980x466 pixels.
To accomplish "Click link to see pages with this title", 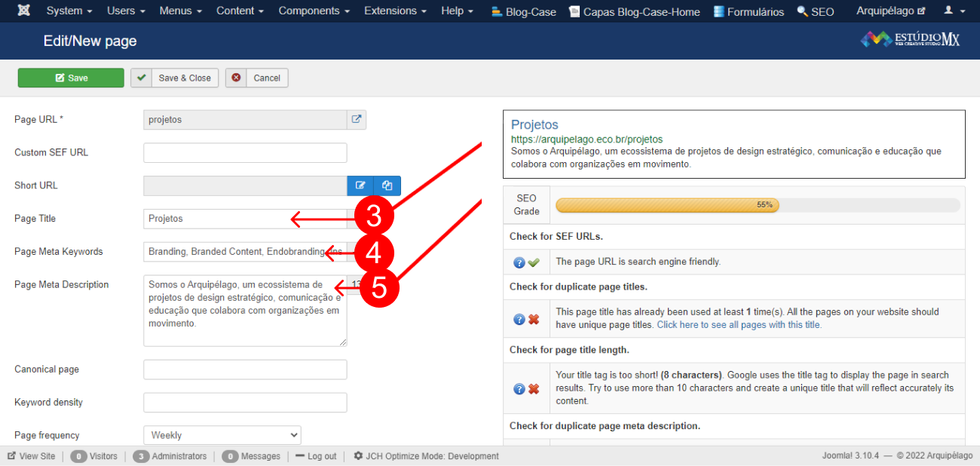I will click(739, 325).
